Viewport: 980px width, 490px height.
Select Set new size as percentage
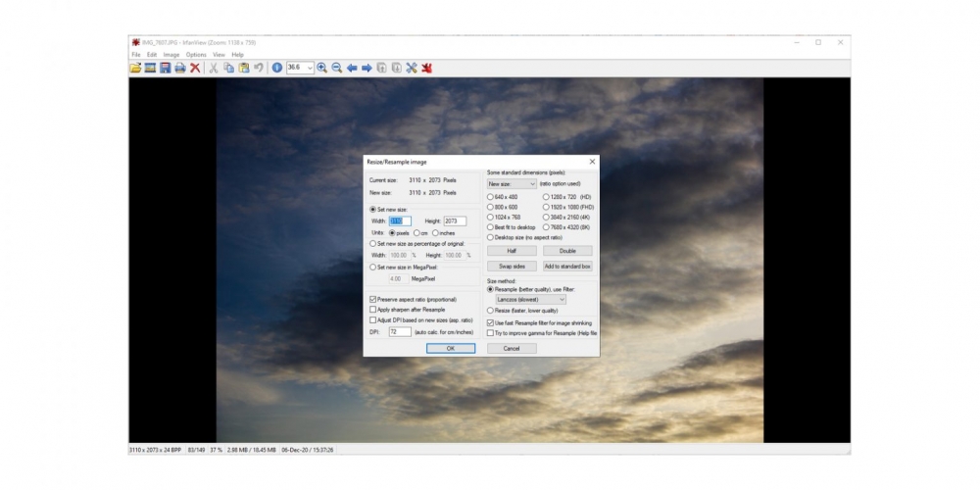pyautogui.click(x=373, y=244)
